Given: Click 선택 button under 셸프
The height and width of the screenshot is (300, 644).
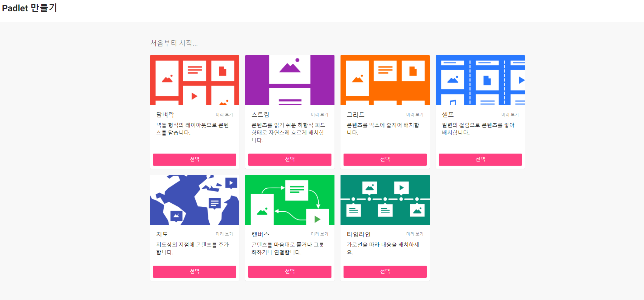Looking at the screenshot, I should coord(480,159).
